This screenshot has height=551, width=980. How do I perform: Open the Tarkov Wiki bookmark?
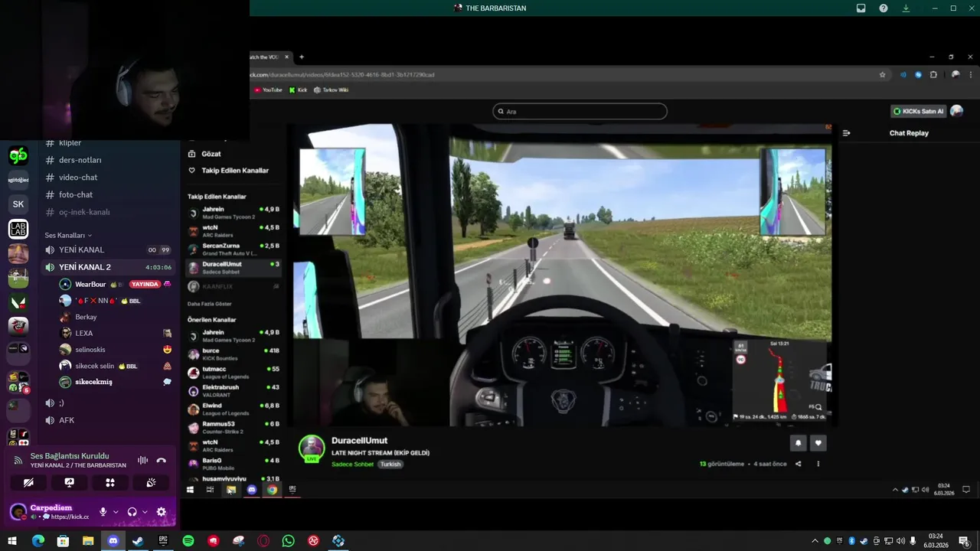(x=331, y=90)
